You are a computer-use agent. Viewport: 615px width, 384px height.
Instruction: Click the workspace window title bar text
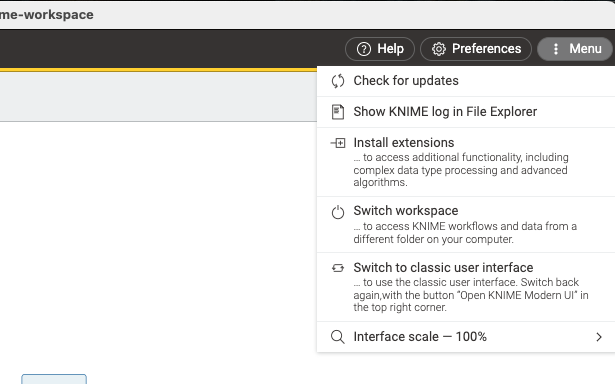tap(47, 15)
